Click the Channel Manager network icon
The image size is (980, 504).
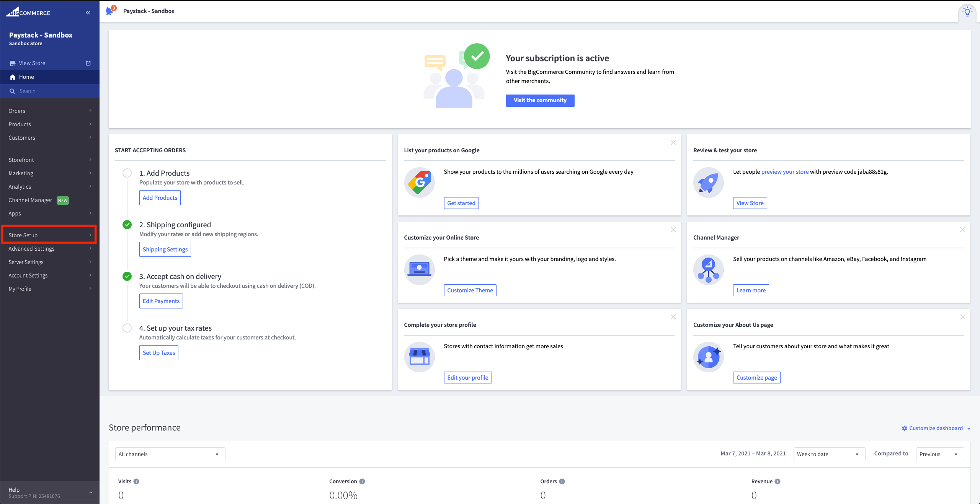[x=709, y=270]
